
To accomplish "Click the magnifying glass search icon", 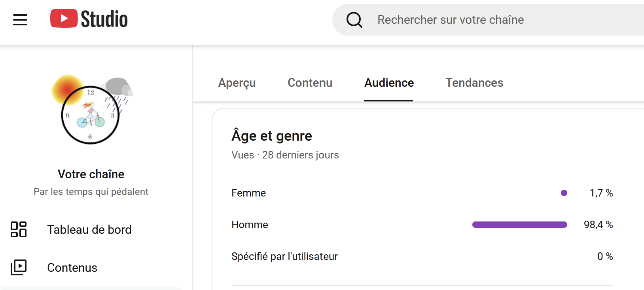I will click(x=354, y=20).
